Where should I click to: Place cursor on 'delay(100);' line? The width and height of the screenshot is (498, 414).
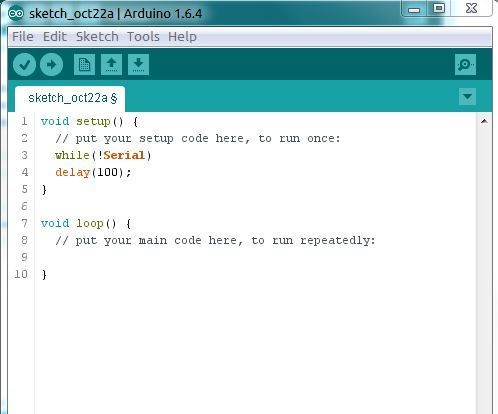coord(93,172)
